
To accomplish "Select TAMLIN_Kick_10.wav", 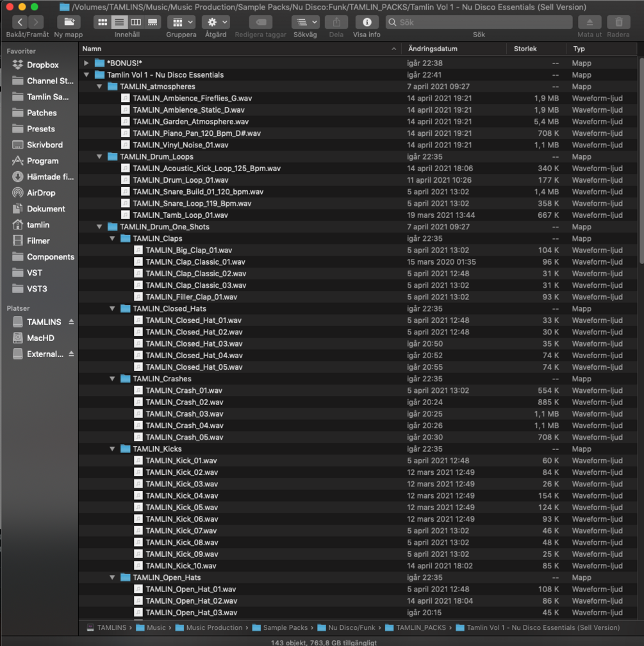I will coord(358,566).
